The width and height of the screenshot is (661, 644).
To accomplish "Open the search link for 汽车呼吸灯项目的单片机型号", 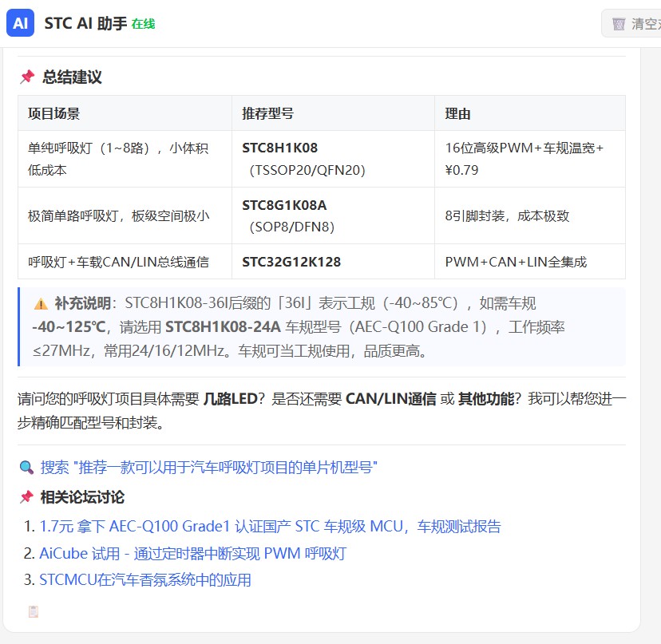I will click(208, 467).
